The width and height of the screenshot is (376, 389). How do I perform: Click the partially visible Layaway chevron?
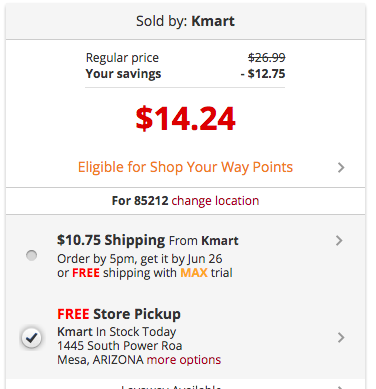coord(340,387)
